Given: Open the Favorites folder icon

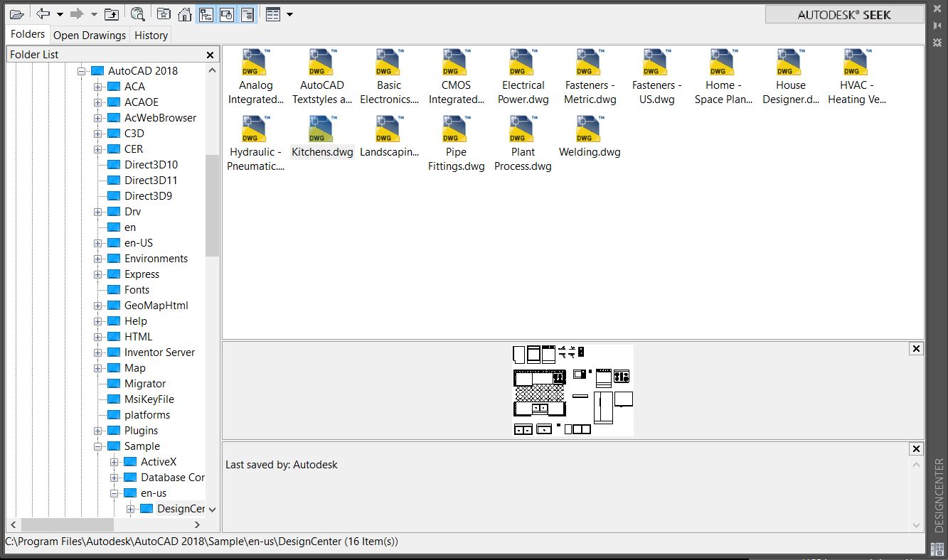Looking at the screenshot, I should pos(164,14).
